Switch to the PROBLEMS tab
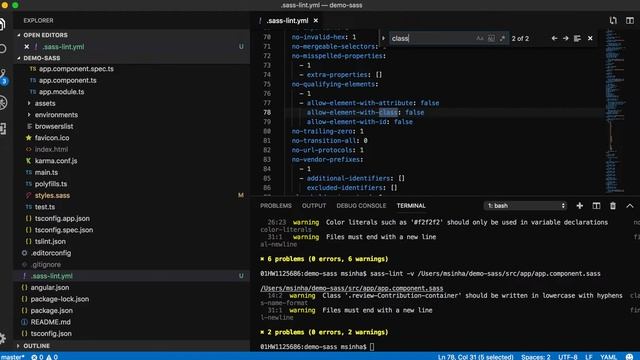Image resolution: width=640 pixels, height=360 pixels. coord(276,206)
